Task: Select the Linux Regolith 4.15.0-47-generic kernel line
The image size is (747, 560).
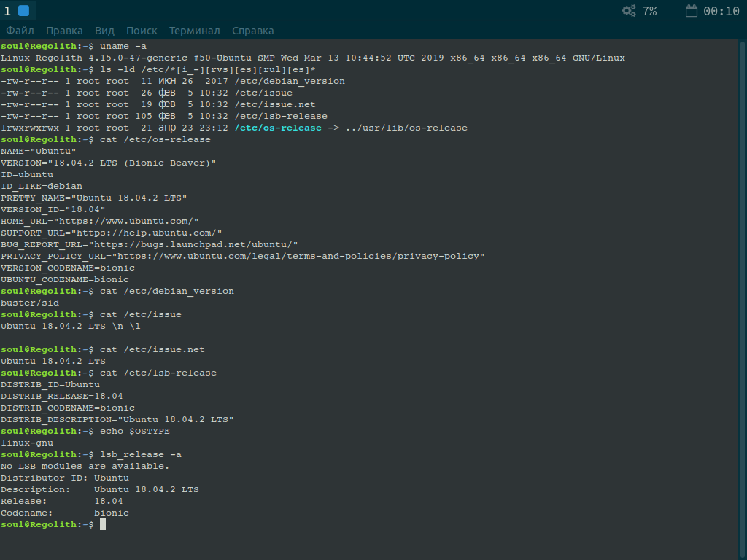Action: coord(312,58)
